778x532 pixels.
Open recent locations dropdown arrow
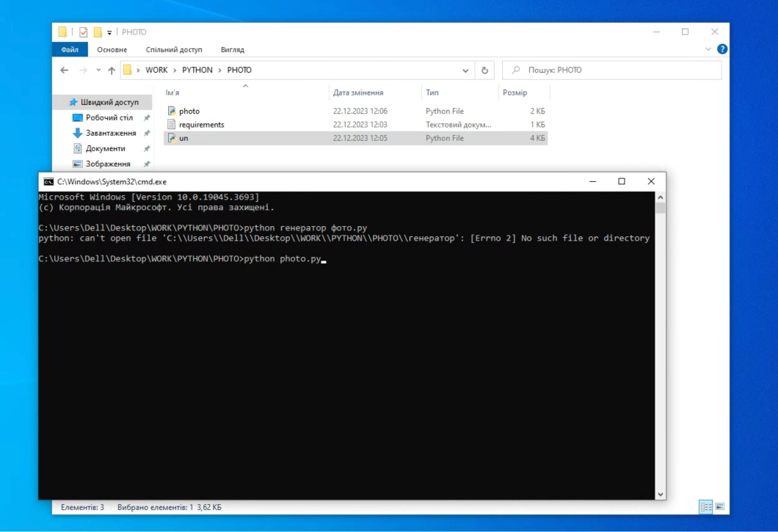tap(98, 70)
